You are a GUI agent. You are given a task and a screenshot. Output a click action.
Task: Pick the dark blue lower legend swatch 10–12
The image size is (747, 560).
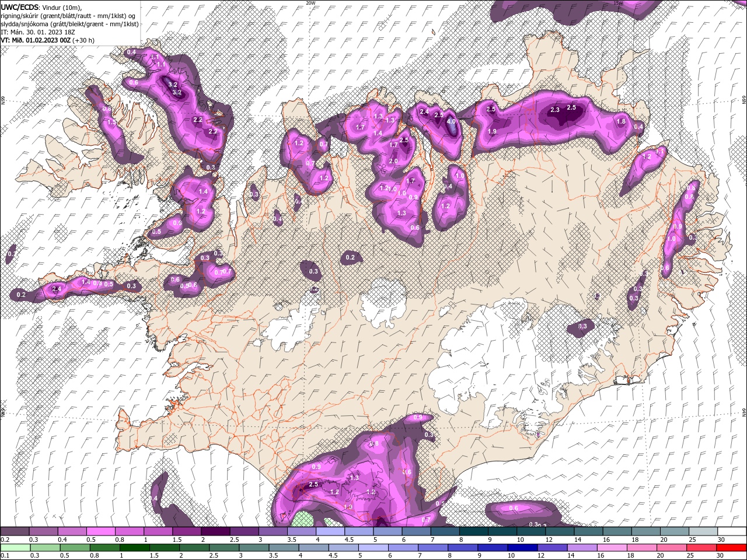[x=523, y=548]
